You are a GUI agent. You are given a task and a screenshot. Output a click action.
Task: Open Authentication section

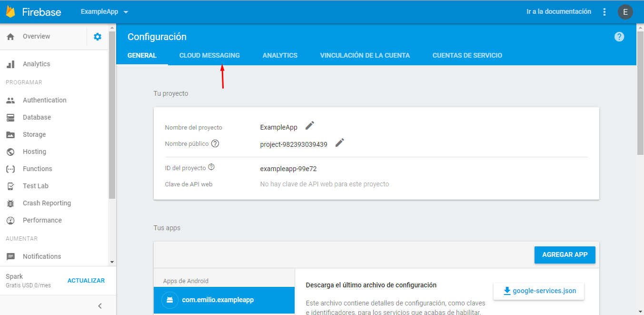point(45,100)
